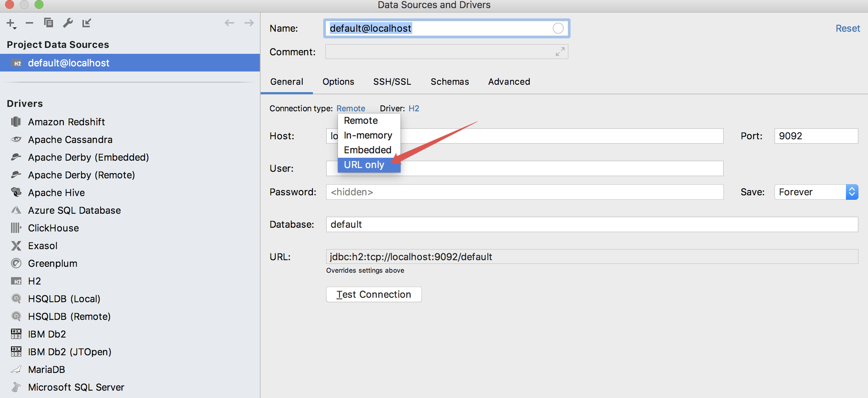The width and height of the screenshot is (868, 398).
Task: Expand the Comment field with expand icon
Action: point(560,52)
